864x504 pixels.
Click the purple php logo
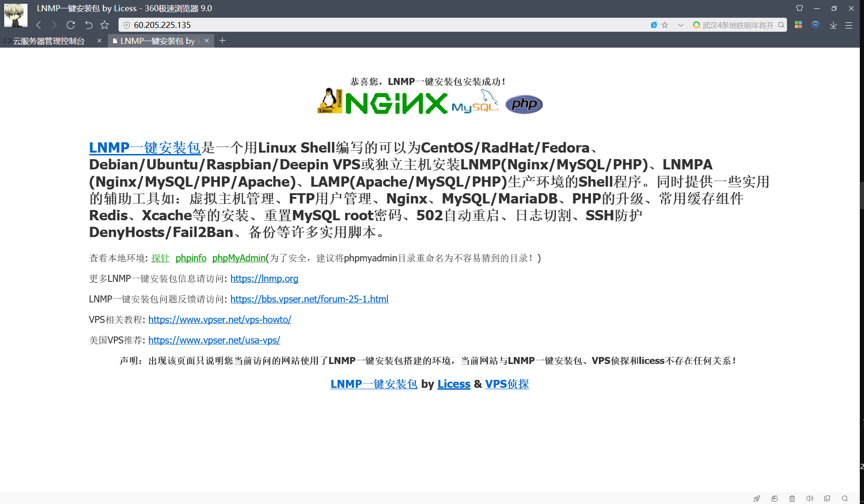point(524,104)
